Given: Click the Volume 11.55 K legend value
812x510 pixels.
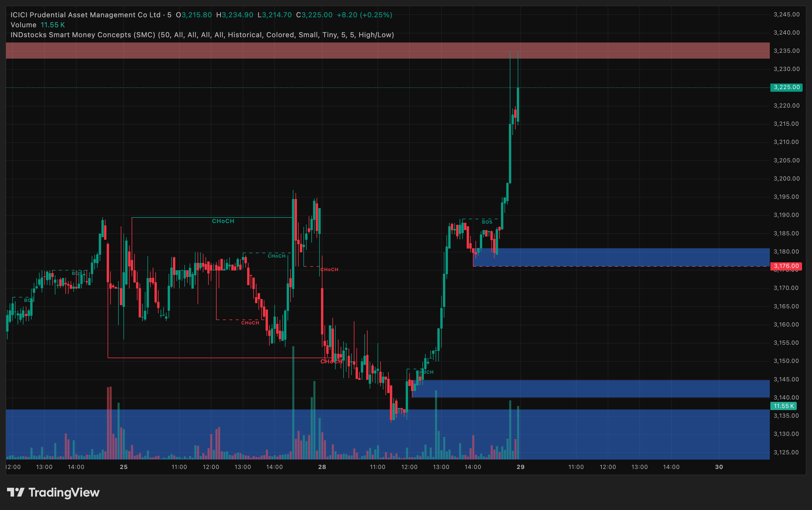Looking at the screenshot, I should (52, 25).
